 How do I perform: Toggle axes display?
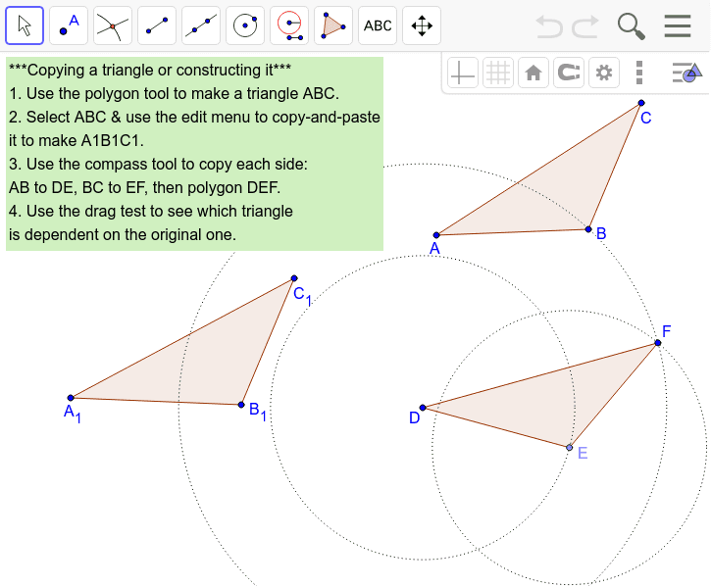pos(463,73)
